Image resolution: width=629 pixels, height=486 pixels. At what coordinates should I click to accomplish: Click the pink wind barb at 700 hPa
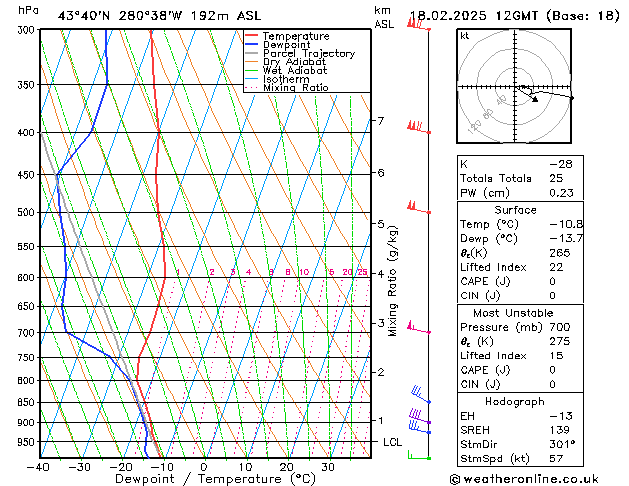tap(419, 328)
